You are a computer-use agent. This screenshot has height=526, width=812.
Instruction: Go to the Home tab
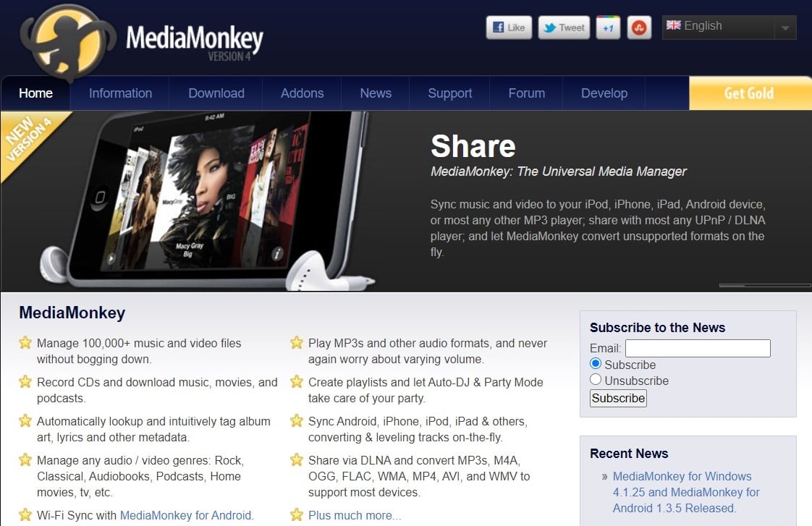pyautogui.click(x=35, y=93)
